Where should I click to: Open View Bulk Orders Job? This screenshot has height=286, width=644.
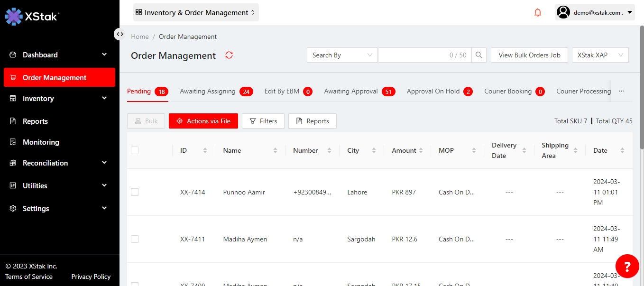pyautogui.click(x=529, y=55)
